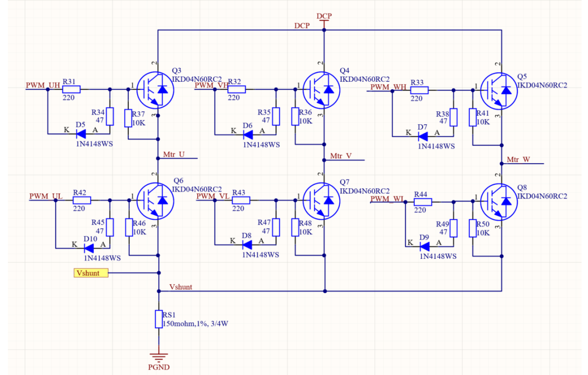Image resolution: width=588 pixels, height=375 pixels.
Task: Select resistor R36 symbol
Action: click(x=295, y=116)
